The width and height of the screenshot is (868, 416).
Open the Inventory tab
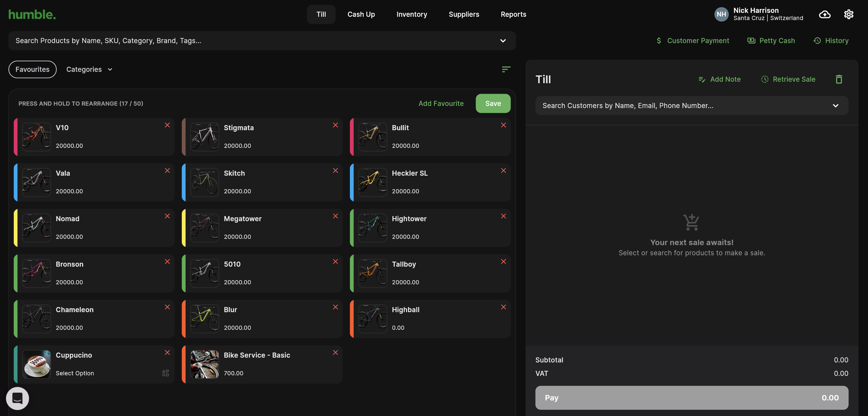(x=412, y=14)
